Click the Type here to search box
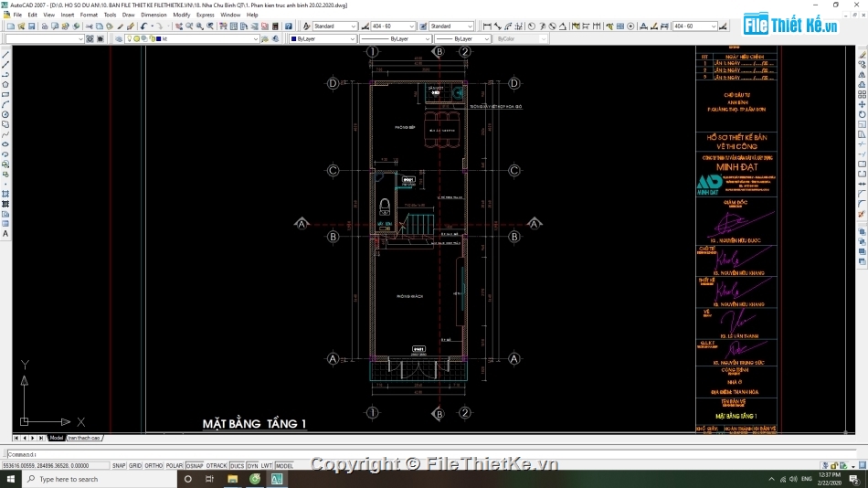 pyautogui.click(x=100, y=479)
